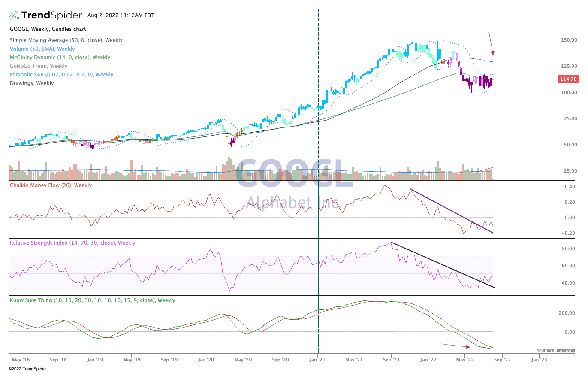Click the 40.00 RSI axis value
The image size is (588, 373).
569,283
